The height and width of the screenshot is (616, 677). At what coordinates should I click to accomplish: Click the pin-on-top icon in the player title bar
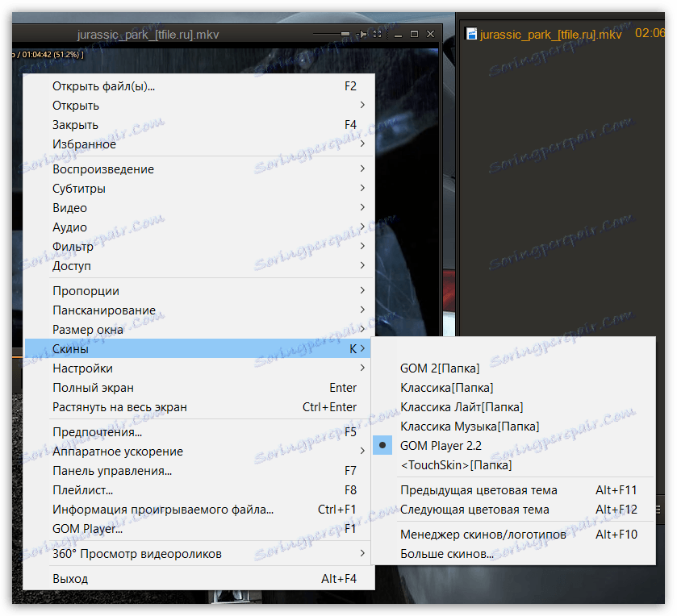(x=361, y=34)
